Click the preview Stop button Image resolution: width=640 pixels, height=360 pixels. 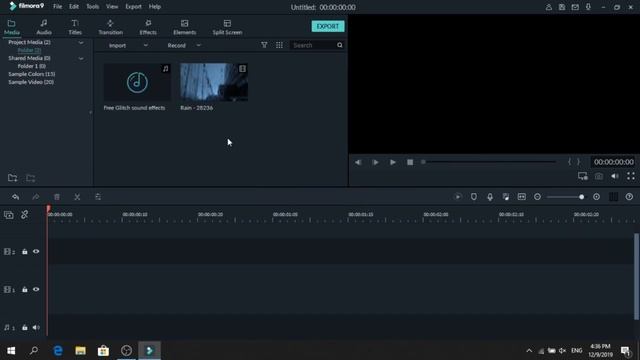click(x=410, y=162)
